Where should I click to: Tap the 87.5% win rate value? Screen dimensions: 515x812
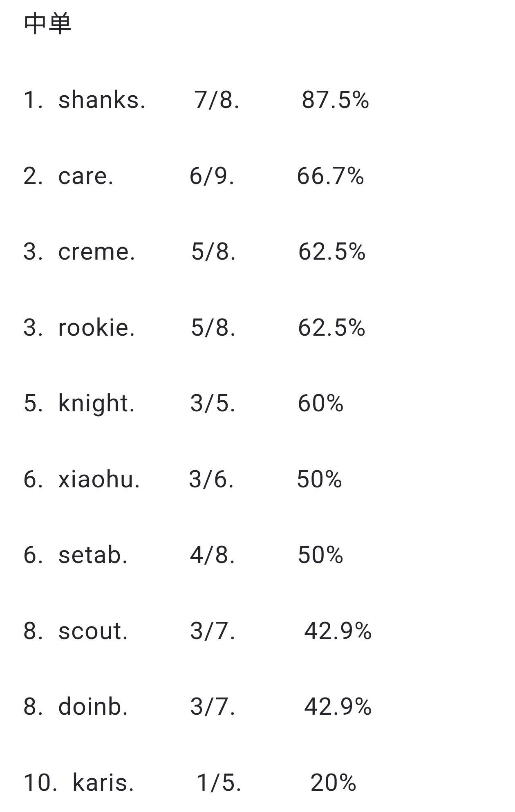[336, 100]
